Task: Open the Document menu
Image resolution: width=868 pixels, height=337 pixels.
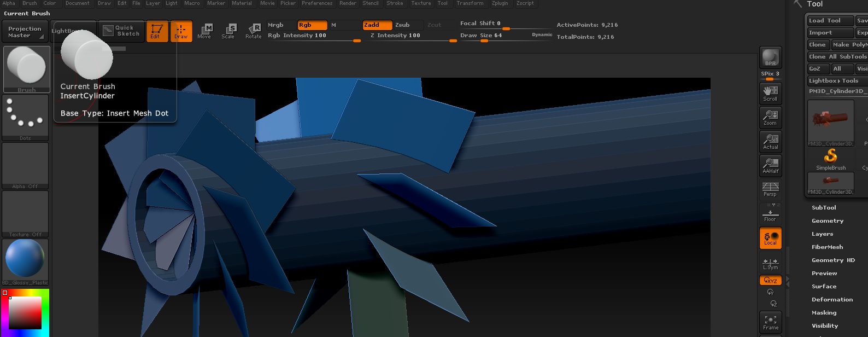Action: [x=78, y=3]
